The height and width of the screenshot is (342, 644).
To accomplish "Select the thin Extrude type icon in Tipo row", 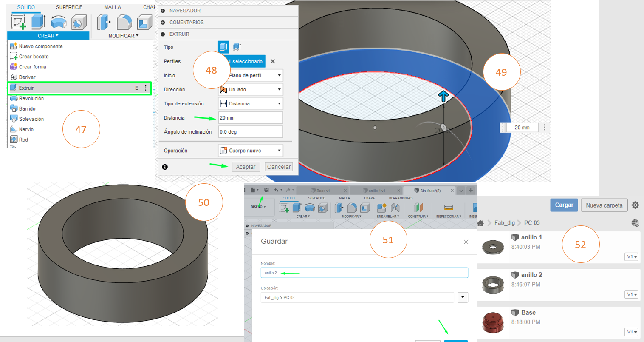I will click(237, 47).
